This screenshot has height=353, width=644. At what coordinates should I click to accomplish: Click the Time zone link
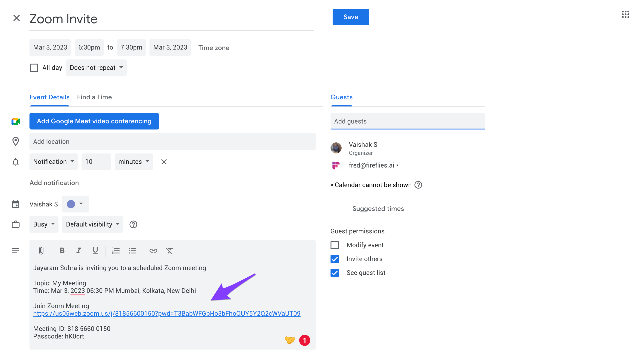[214, 48]
